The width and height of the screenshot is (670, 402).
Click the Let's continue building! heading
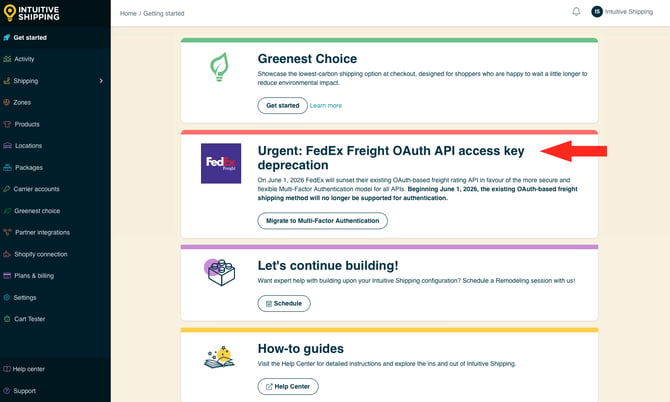[328, 266]
